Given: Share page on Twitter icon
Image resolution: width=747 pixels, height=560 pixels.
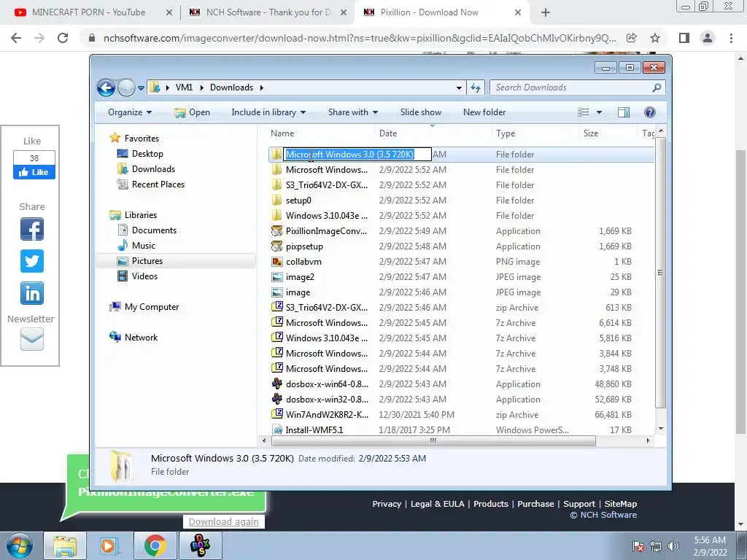Looking at the screenshot, I should [x=32, y=261].
